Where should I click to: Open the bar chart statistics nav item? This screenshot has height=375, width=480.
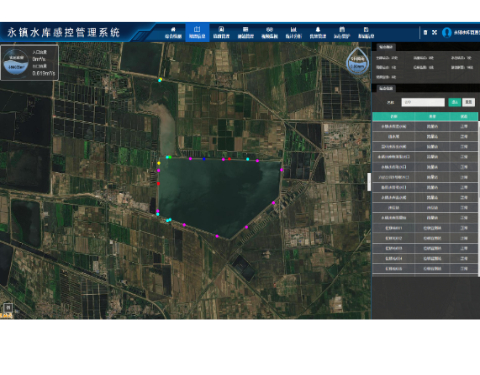(x=294, y=33)
